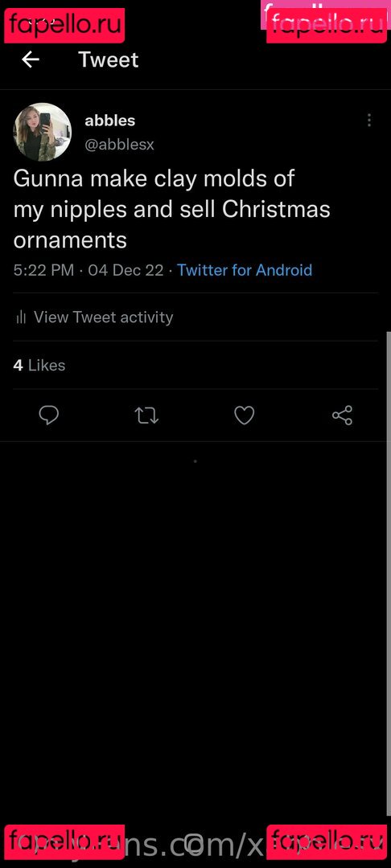Open abbles profile picture
391x868 pixels.
coord(42,132)
